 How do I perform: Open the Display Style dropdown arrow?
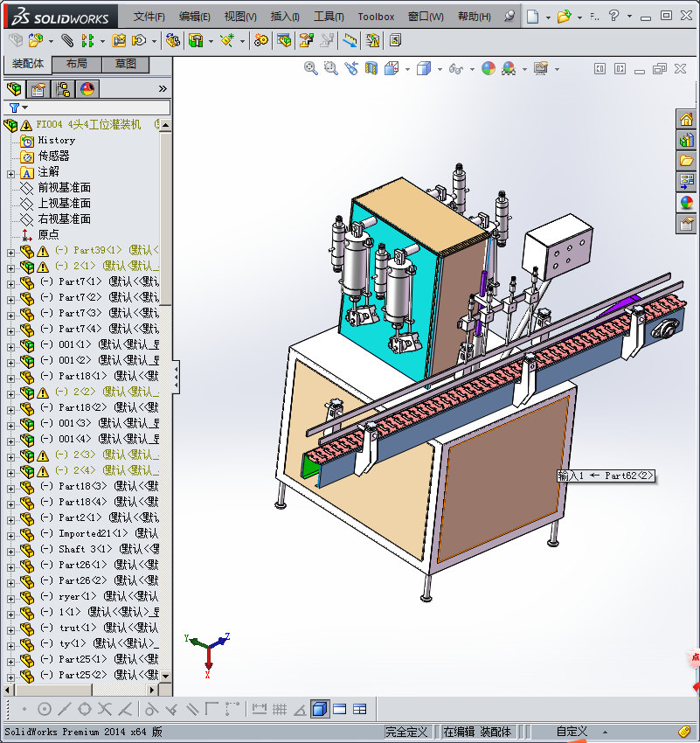pyautogui.click(x=440, y=70)
